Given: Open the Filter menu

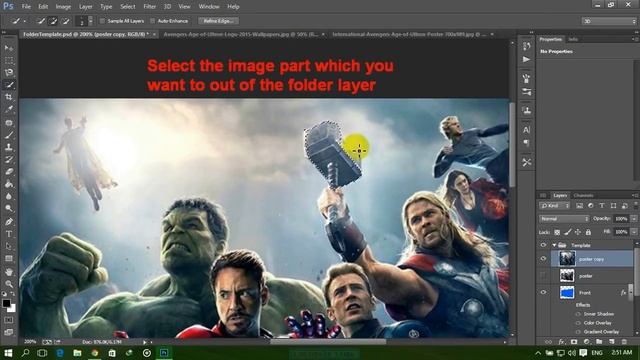Looking at the screenshot, I should pyautogui.click(x=149, y=7).
